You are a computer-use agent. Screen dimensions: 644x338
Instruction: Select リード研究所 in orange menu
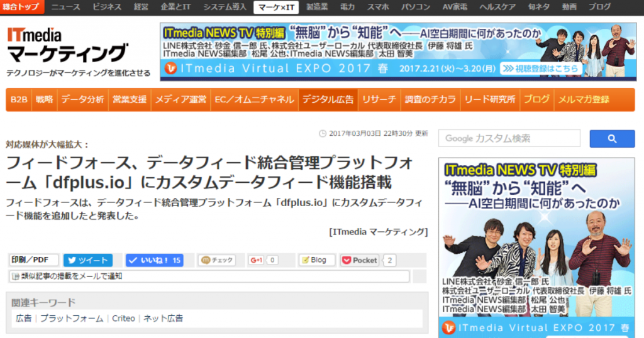(489, 100)
